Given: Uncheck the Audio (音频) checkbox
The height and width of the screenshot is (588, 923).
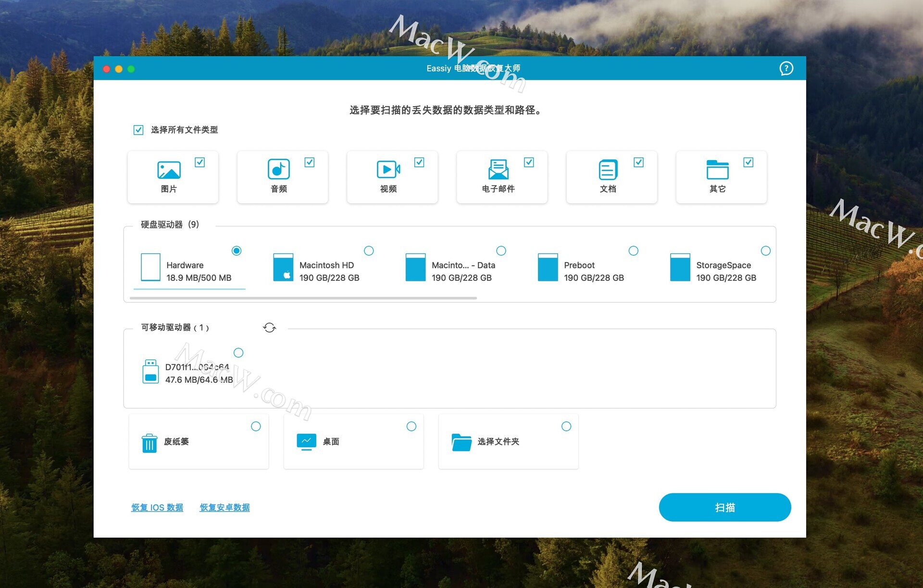Looking at the screenshot, I should 310,163.
